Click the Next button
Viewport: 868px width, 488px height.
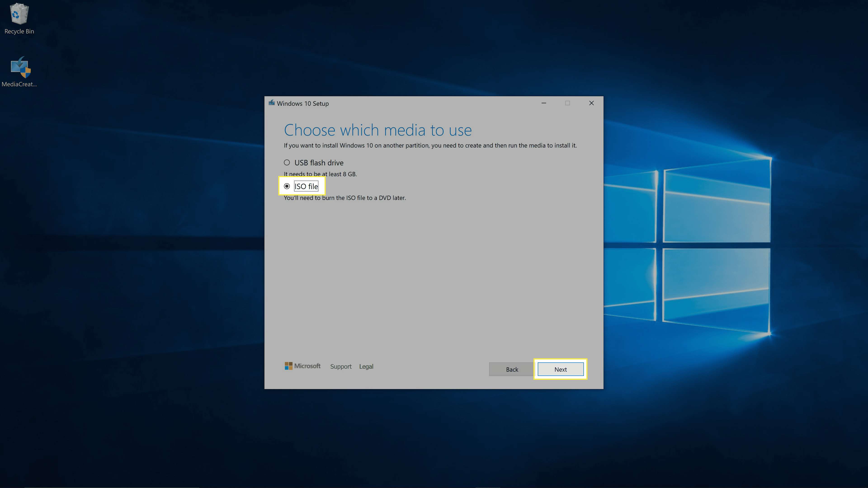point(560,369)
